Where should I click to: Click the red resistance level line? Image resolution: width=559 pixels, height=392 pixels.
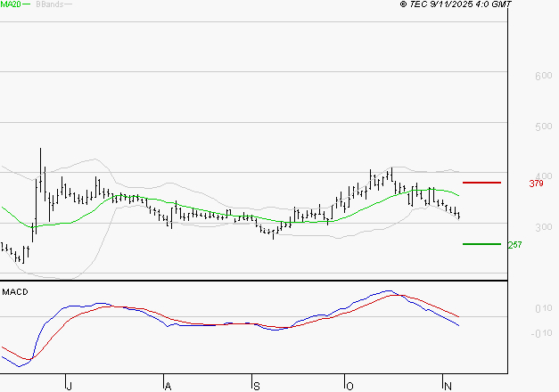[x=481, y=183]
